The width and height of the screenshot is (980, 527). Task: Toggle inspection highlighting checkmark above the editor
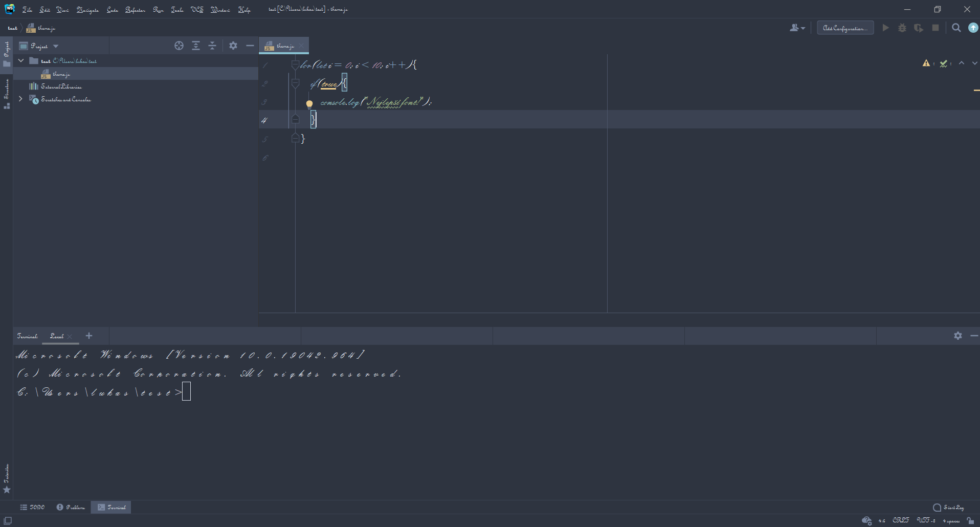click(944, 63)
